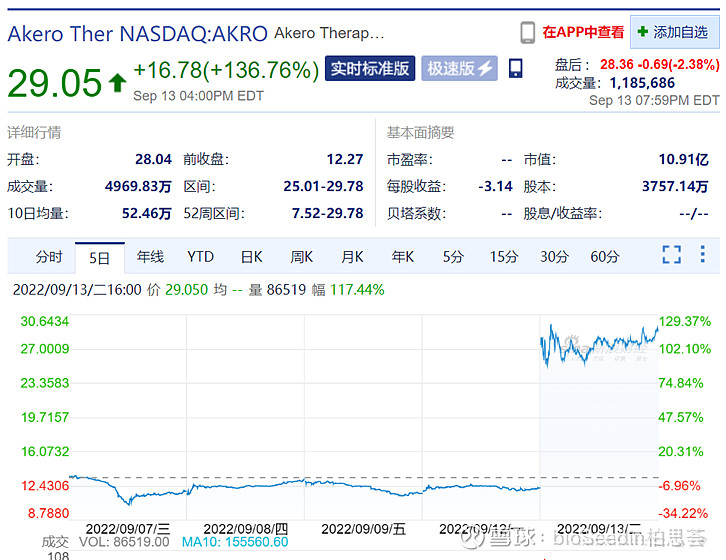This screenshot has height=560, width=726.
Task: Open the 在APP中查看 link
Action: (583, 32)
